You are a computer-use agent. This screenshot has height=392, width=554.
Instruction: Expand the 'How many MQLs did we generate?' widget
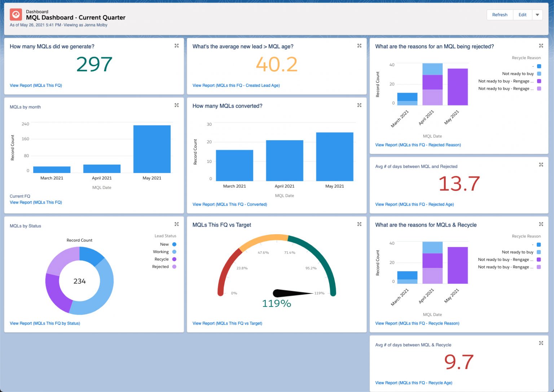(176, 45)
